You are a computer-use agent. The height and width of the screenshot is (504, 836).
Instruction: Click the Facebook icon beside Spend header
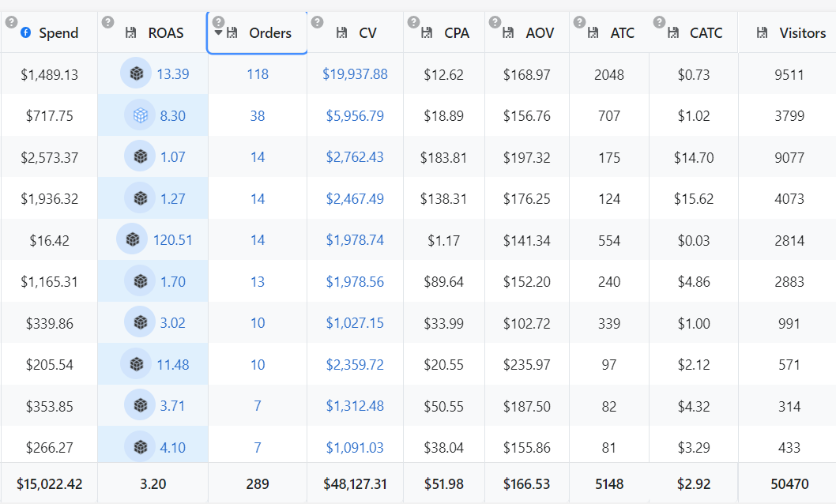tap(25, 32)
